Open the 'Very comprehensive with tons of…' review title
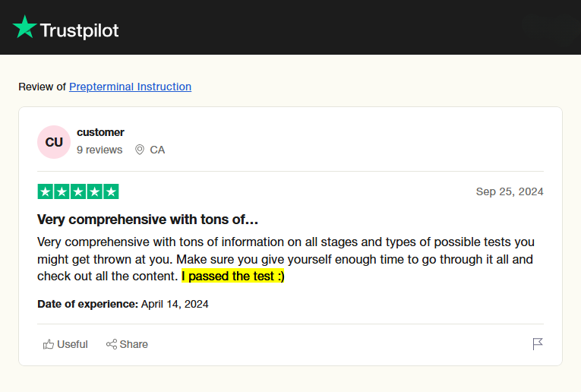The width and height of the screenshot is (581, 392). coord(148,220)
